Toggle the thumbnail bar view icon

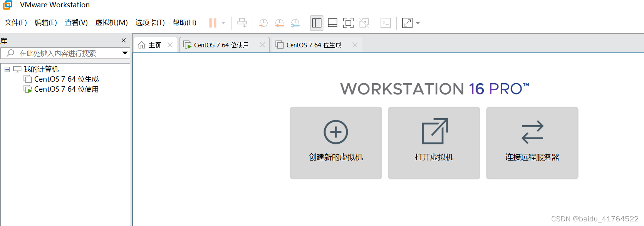[333, 23]
